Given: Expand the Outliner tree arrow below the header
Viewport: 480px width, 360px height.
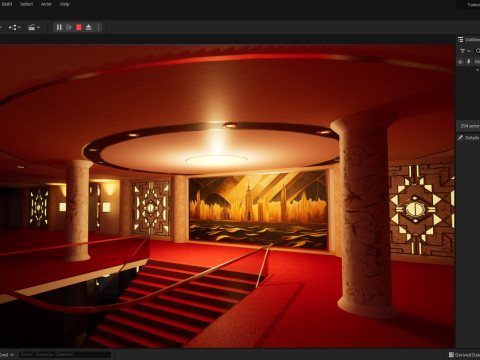Looking at the screenshot, I should click(477, 70).
